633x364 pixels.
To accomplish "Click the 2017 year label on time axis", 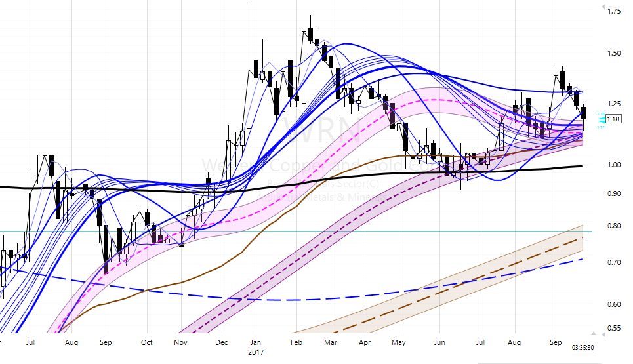I will click(x=256, y=352).
